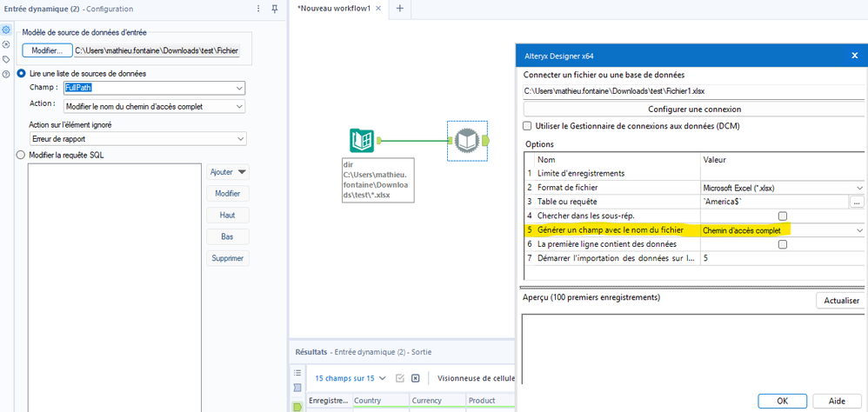Click 'Configurer une connexion' button

point(694,110)
